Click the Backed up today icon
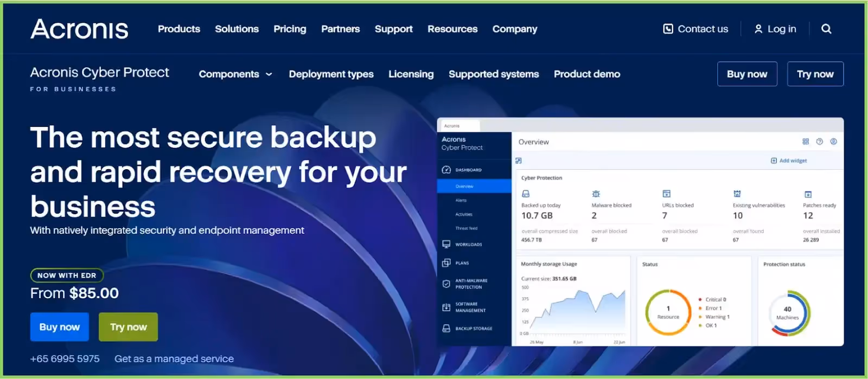This screenshot has width=868, height=379. click(526, 194)
